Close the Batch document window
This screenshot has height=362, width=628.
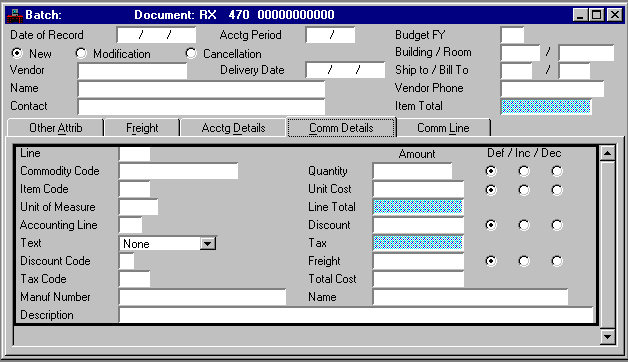click(614, 15)
